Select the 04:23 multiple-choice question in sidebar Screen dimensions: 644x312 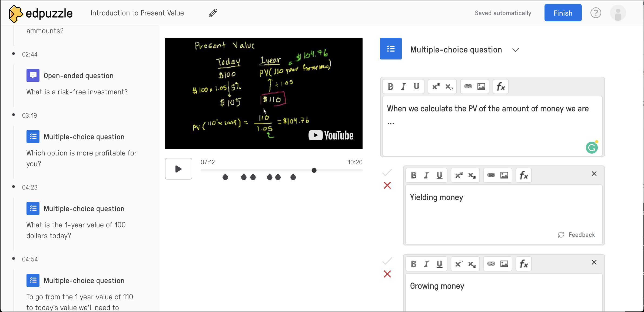[84, 209]
